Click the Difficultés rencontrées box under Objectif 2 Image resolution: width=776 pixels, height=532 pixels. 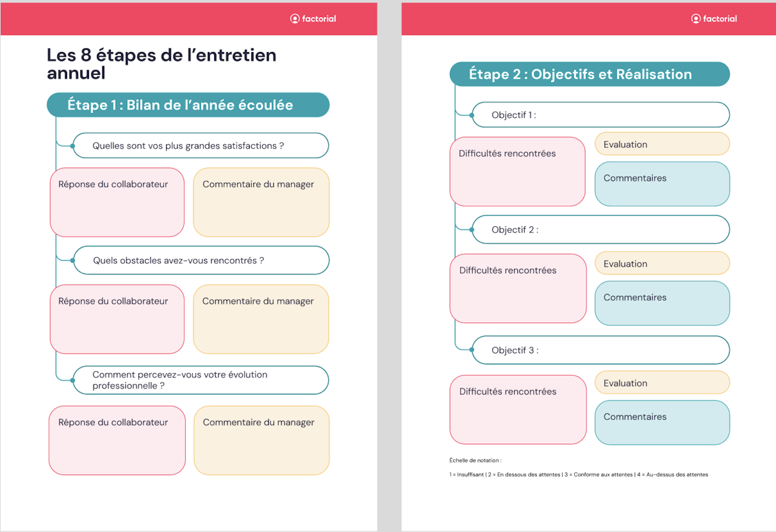click(518, 289)
